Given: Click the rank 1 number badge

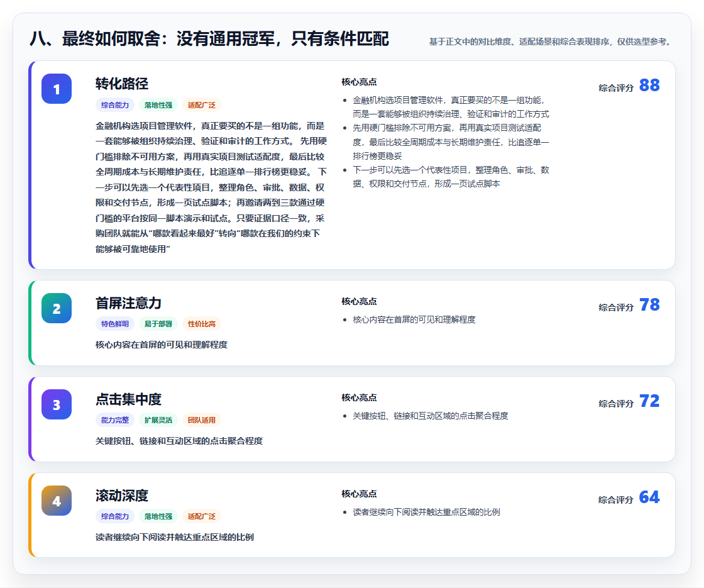Looking at the screenshot, I should point(57,89).
